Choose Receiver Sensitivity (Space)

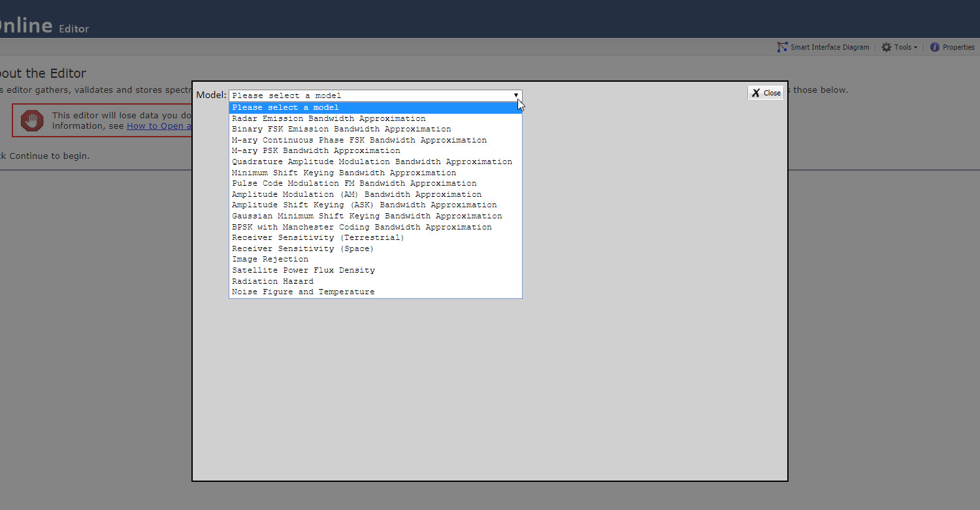(376, 248)
